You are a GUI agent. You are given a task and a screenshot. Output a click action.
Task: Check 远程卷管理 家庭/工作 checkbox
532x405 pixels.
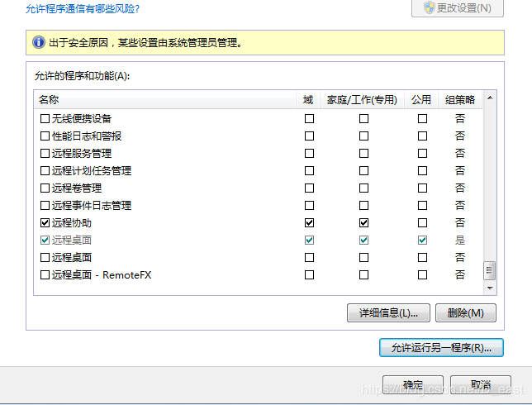pos(363,188)
